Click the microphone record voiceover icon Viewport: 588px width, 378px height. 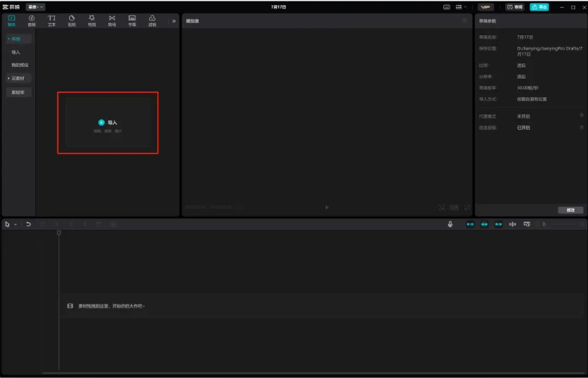click(450, 224)
